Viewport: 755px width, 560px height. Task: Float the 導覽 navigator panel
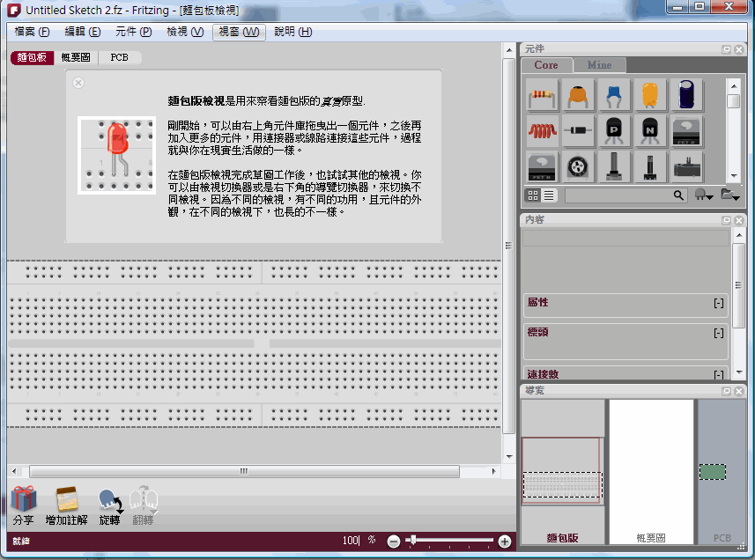tap(727, 391)
